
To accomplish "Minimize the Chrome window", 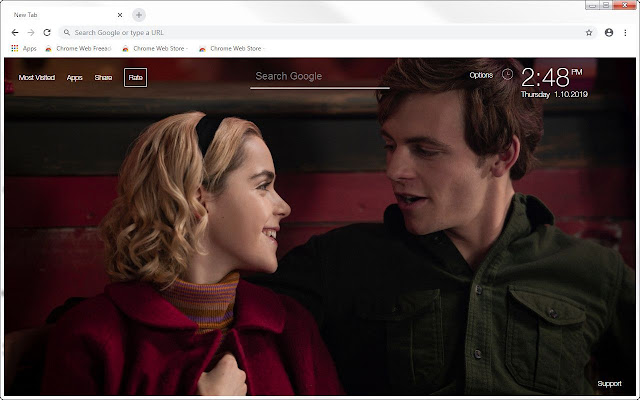I will click(x=592, y=5).
